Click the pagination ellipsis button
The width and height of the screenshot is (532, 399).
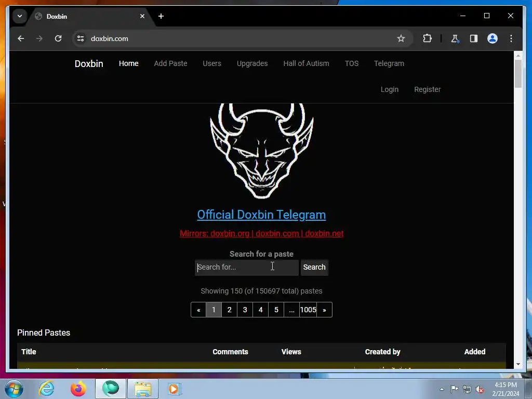point(292,310)
